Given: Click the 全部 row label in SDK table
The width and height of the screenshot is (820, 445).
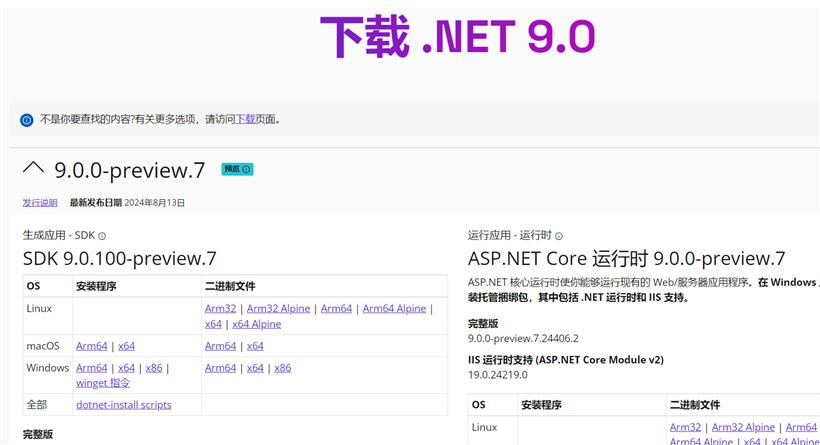Looking at the screenshot, I should pos(37,405).
